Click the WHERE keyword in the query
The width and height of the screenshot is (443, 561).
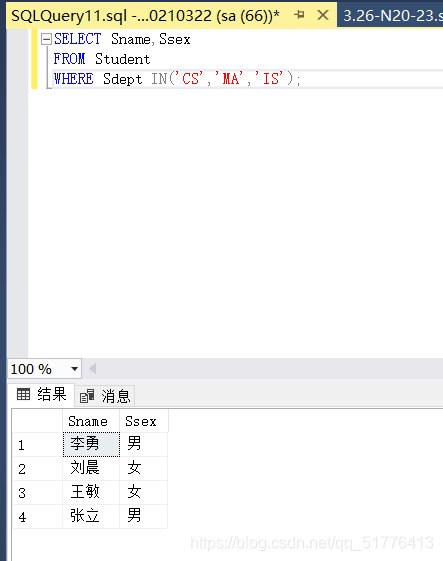pos(73,79)
